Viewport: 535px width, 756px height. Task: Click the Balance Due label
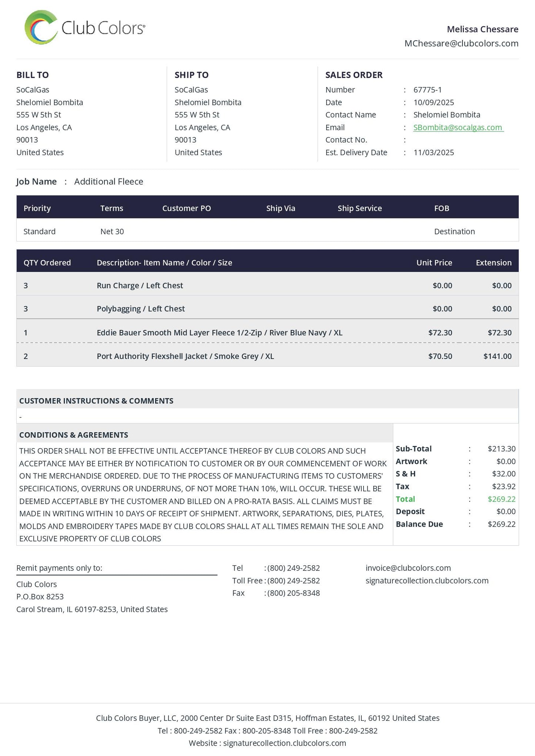point(419,524)
